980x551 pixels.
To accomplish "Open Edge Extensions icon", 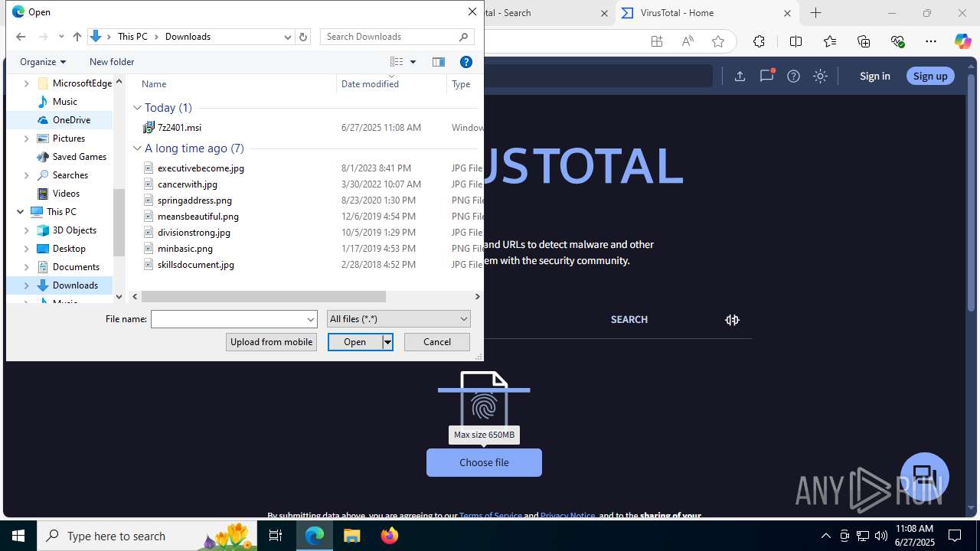I will 759,41.
